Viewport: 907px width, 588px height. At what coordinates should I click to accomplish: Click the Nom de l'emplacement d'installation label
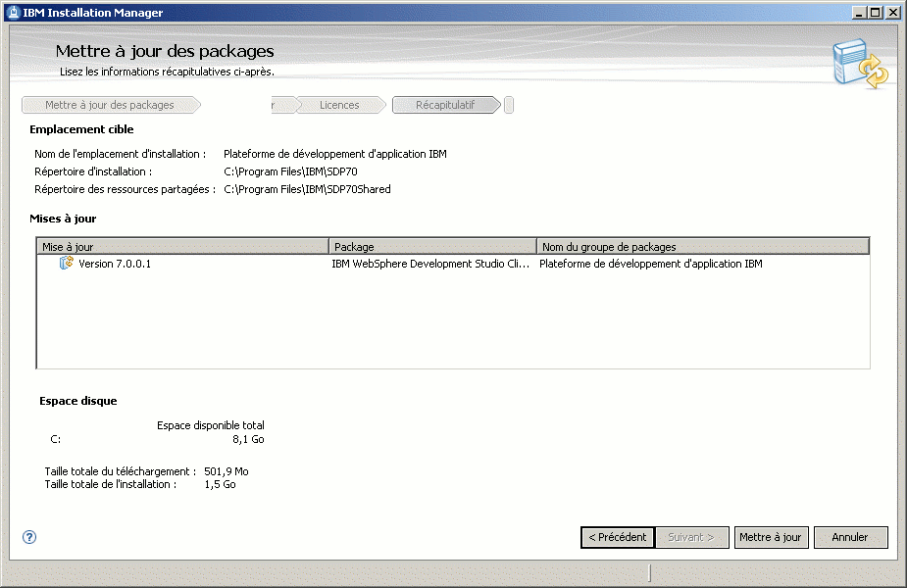click(121, 154)
